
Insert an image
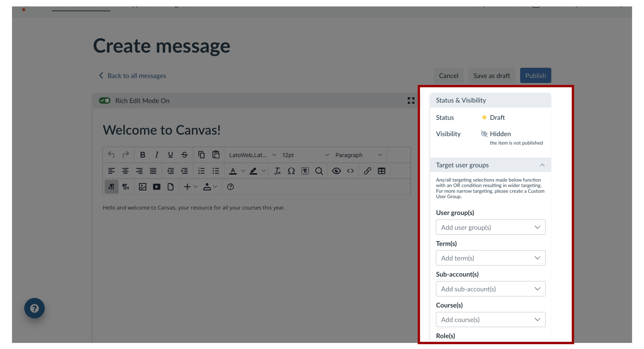(143, 187)
